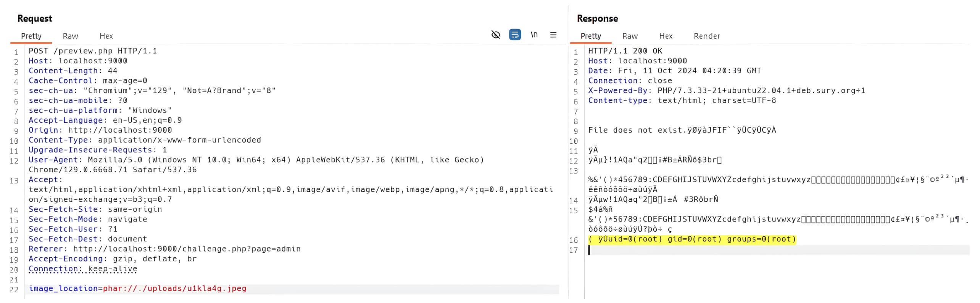The image size is (980, 303).
Task: Click the Content-Length: 44 header
Action: tap(73, 71)
